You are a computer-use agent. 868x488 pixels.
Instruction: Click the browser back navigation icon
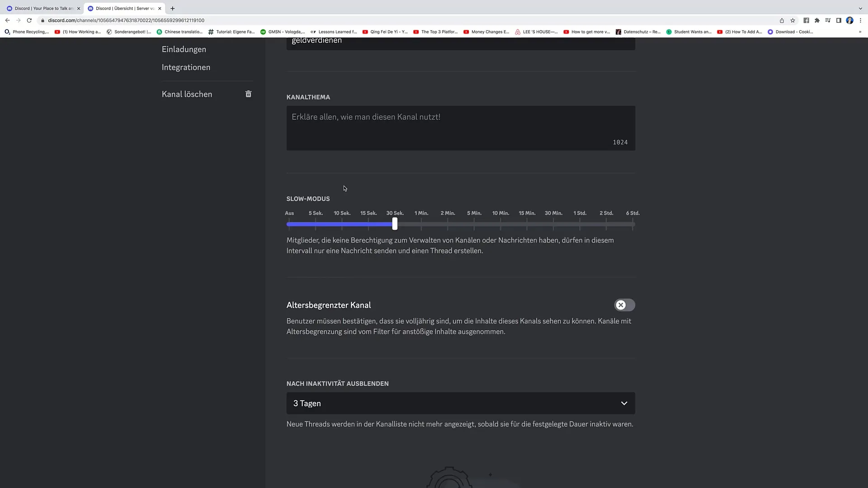pos(7,20)
